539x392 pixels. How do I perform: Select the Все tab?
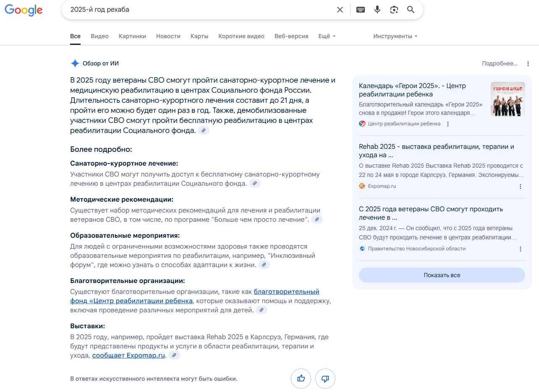pyautogui.click(x=75, y=36)
